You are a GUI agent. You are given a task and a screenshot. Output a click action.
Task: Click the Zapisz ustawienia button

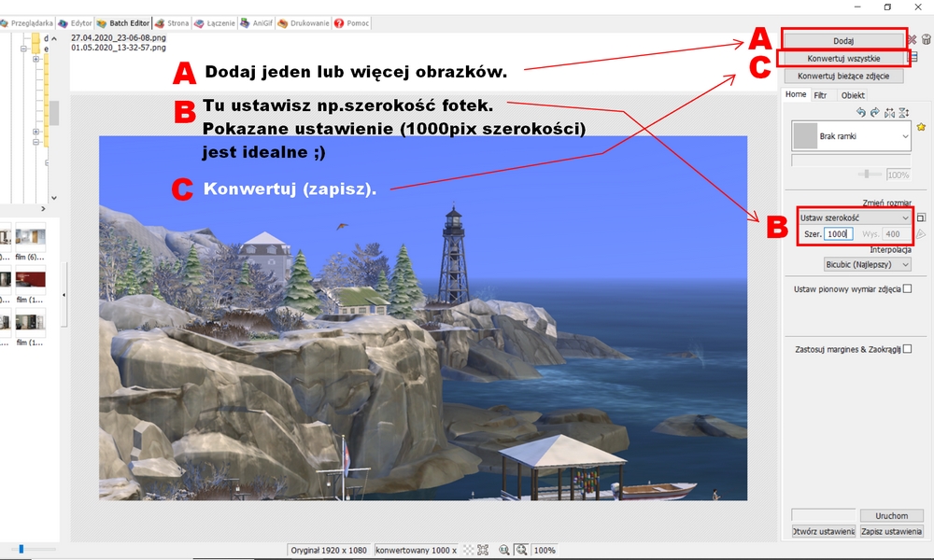(892, 531)
